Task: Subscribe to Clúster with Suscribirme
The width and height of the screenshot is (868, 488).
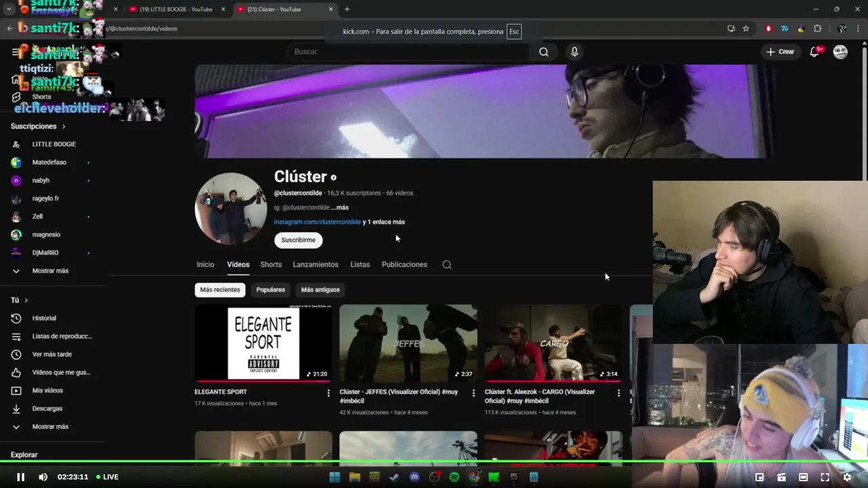Action: coord(298,240)
